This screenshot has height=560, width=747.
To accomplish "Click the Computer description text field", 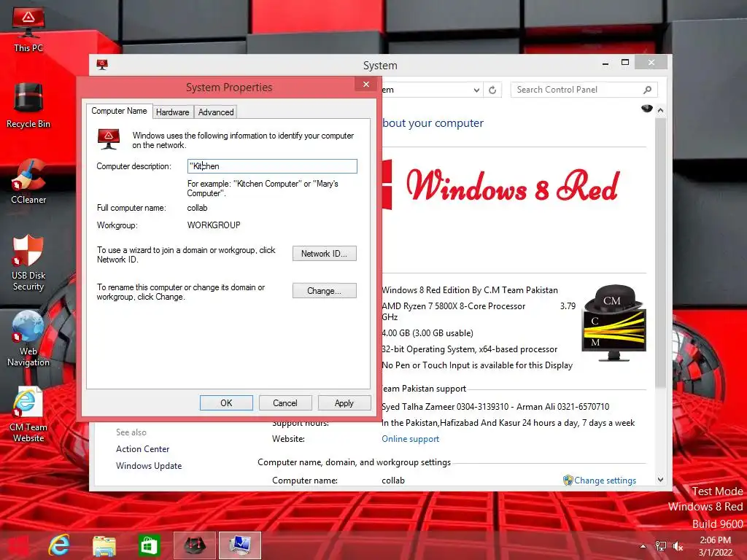I will (272, 166).
